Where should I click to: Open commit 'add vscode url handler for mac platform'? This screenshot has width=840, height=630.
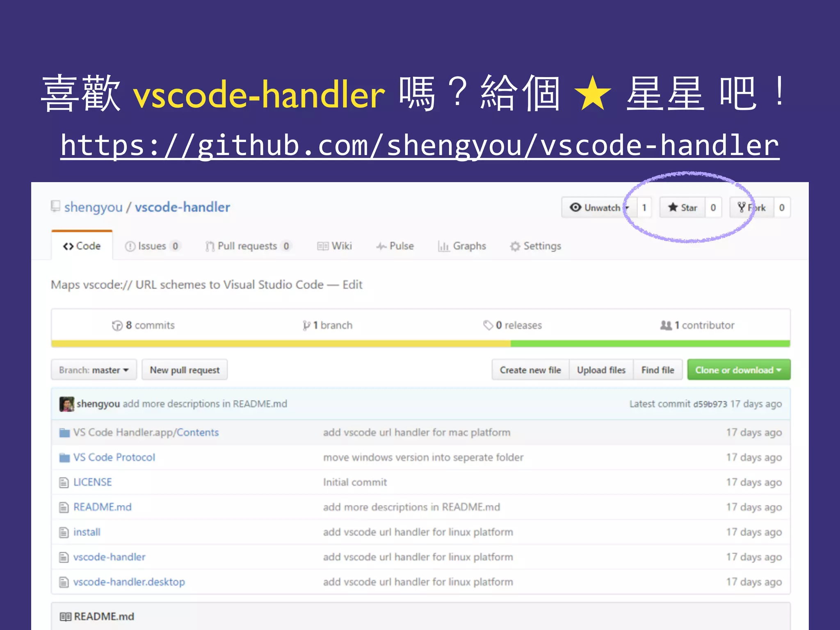point(417,432)
